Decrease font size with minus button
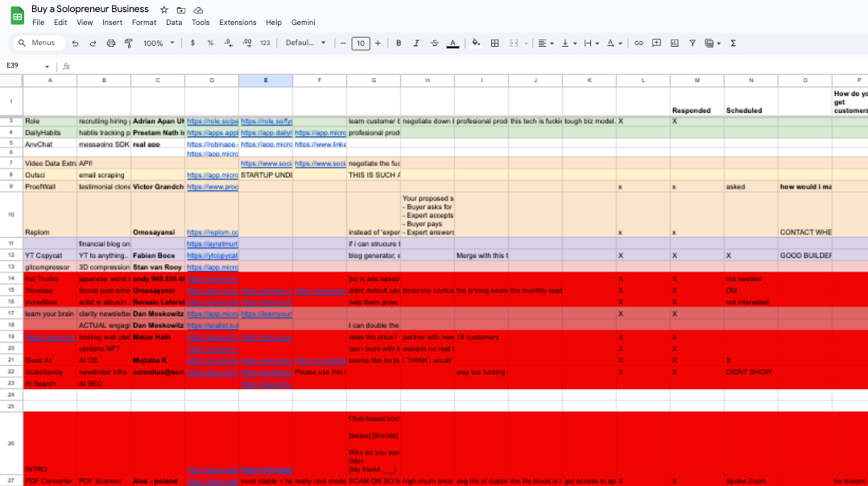This screenshot has height=486, width=868. coord(343,44)
